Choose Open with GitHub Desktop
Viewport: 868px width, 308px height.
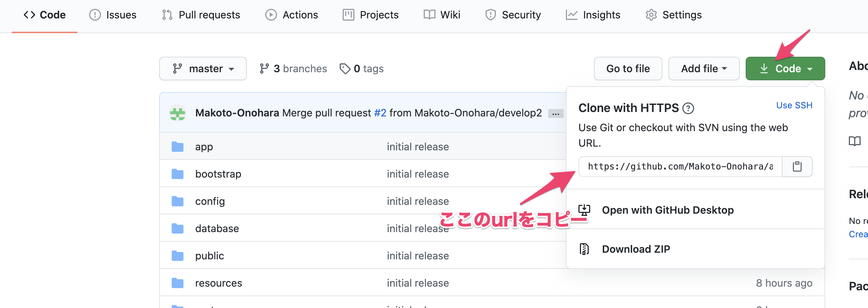667,210
